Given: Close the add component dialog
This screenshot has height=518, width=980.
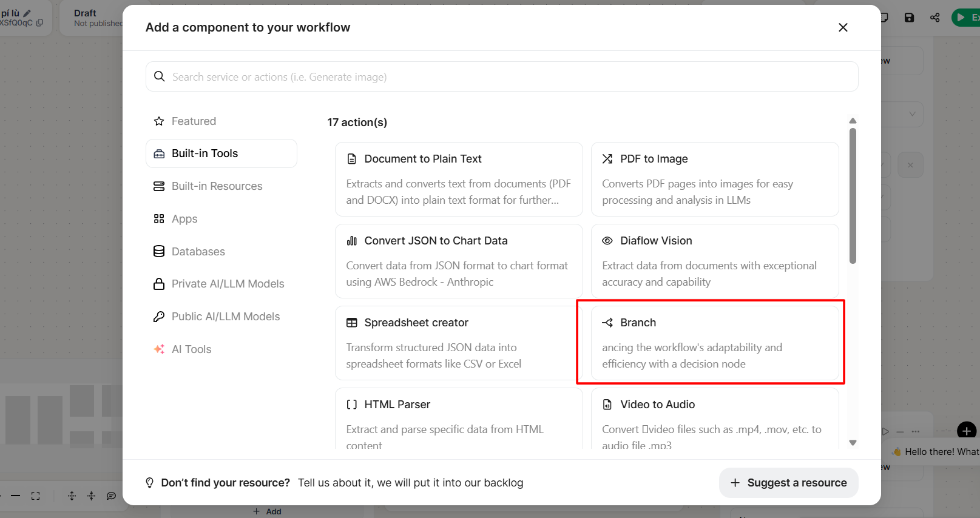Looking at the screenshot, I should (x=843, y=27).
